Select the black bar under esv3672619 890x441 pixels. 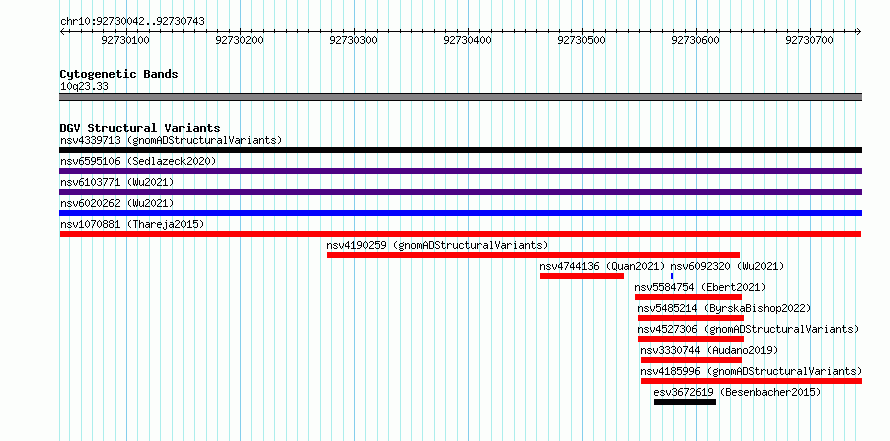pyautogui.click(x=685, y=402)
